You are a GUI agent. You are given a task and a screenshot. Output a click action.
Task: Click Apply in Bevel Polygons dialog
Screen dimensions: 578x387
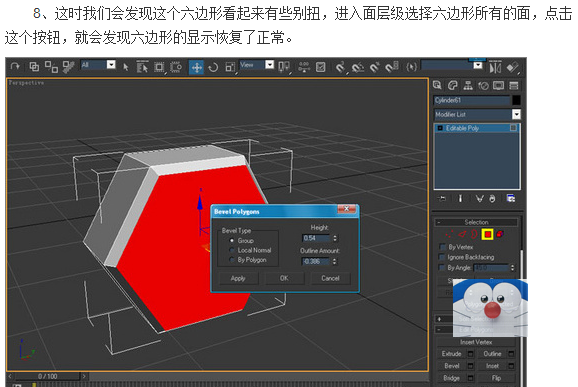pos(238,278)
